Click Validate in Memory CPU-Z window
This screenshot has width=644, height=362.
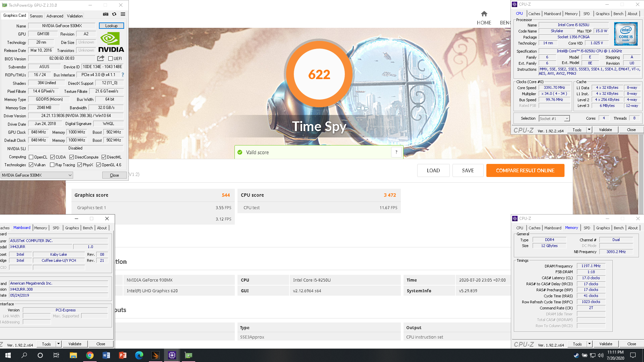coord(606,344)
